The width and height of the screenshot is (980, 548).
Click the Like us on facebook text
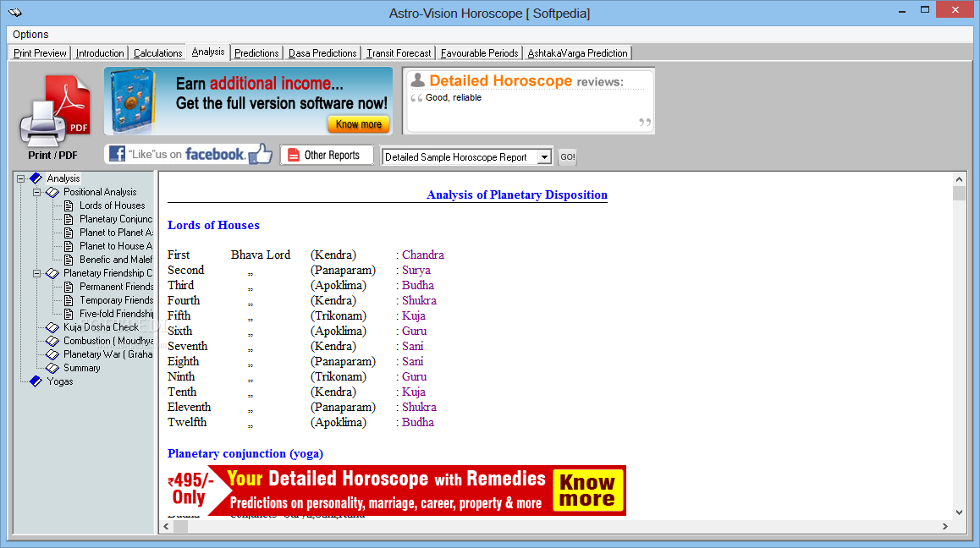[x=186, y=154]
